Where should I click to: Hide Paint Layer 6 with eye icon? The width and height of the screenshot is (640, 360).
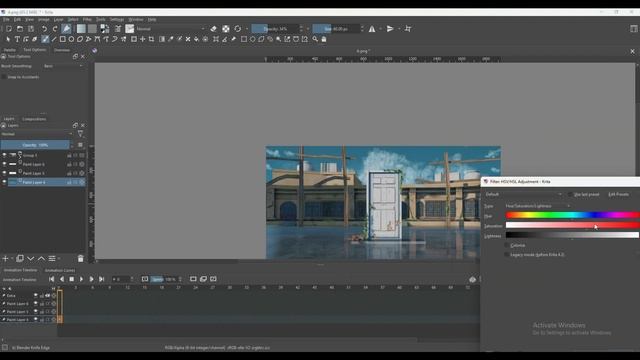[x=4, y=164]
